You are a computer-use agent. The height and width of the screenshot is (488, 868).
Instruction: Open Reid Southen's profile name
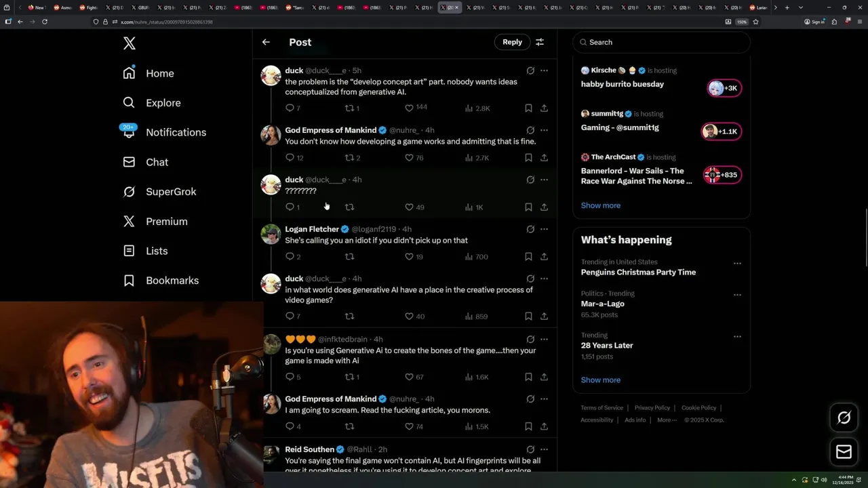click(x=309, y=449)
